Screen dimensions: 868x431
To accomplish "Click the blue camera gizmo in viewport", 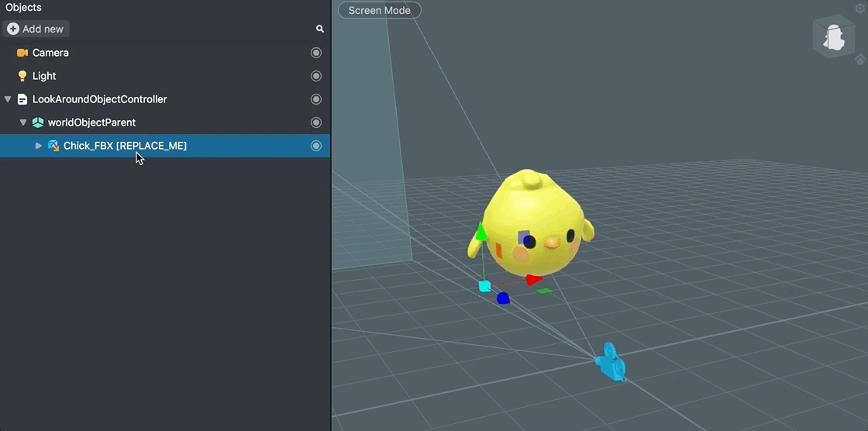I will tap(610, 363).
